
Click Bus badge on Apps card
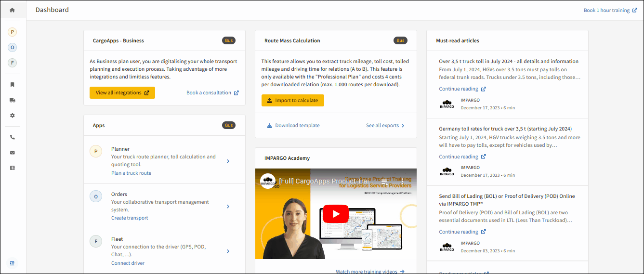(x=229, y=125)
